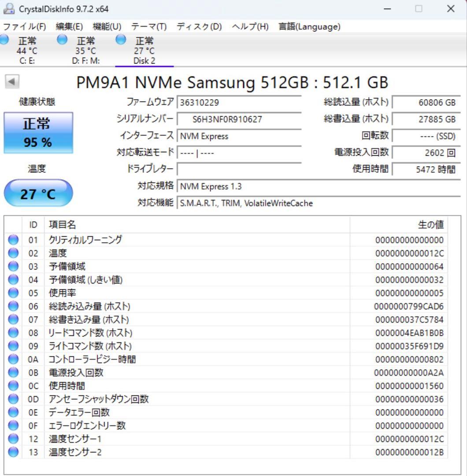The height and width of the screenshot is (476, 467).
Task: Click status icon of 温度センサー2 row
Action: [13, 452]
